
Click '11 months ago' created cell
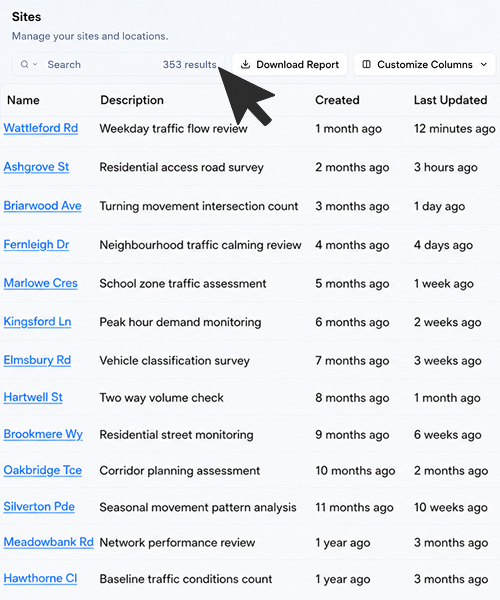pos(354,507)
